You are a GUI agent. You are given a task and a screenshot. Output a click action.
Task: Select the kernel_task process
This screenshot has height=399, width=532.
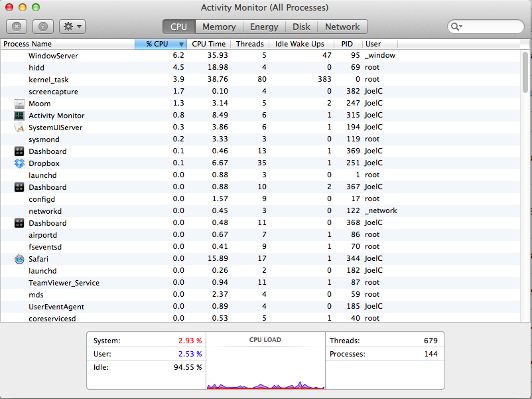coord(48,80)
